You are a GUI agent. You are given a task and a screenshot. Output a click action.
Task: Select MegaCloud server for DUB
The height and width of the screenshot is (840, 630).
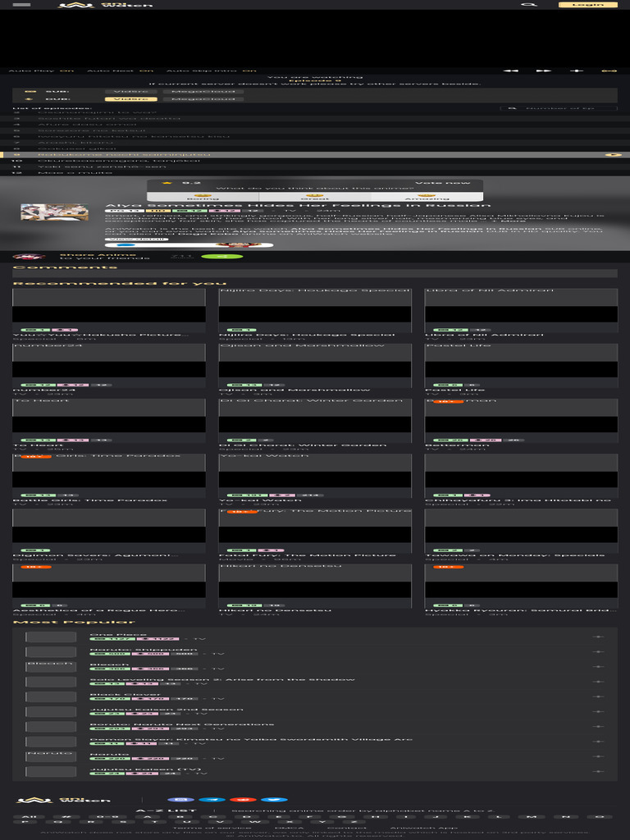(204, 98)
